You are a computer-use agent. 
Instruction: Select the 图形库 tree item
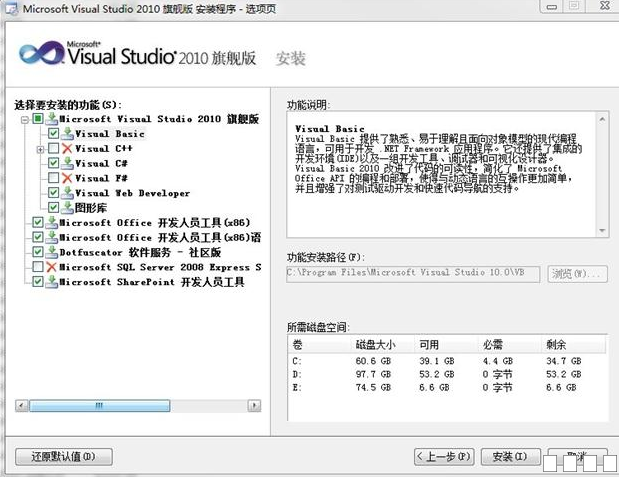[x=90, y=209]
